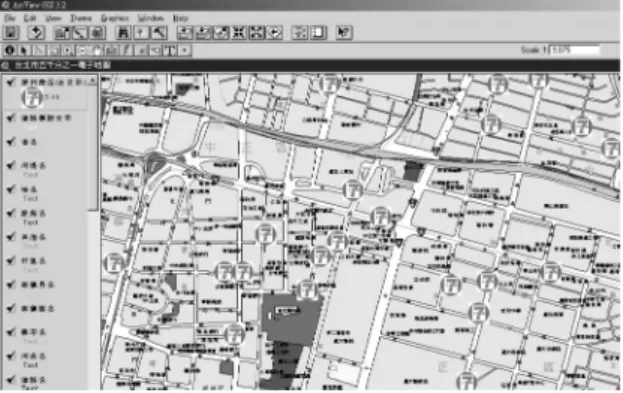Click the legend panel vertical scrollbar thumb
The image size is (623, 393).
pos(93,147)
